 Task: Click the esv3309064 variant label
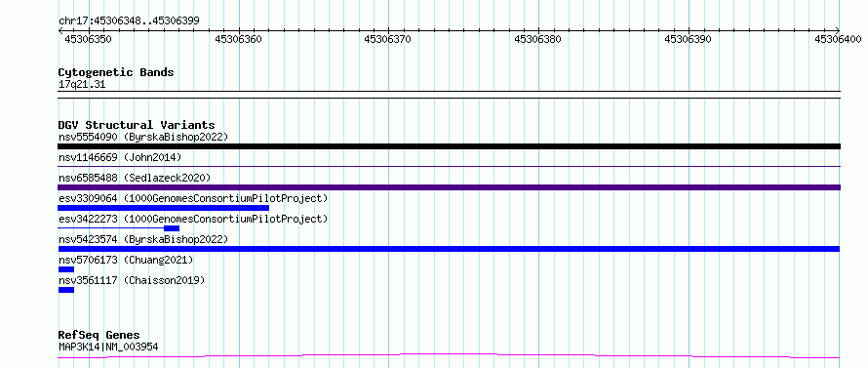(193, 198)
